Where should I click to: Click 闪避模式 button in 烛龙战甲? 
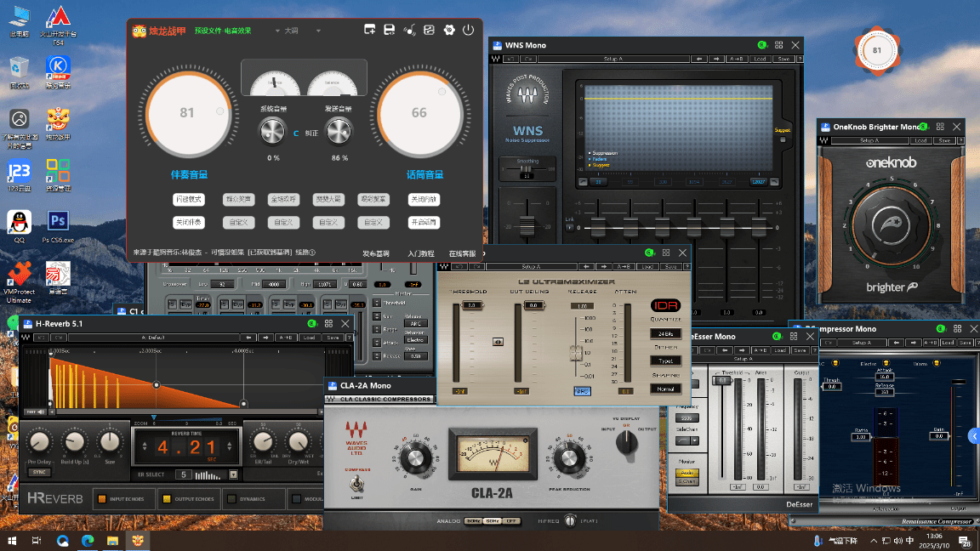pos(189,199)
